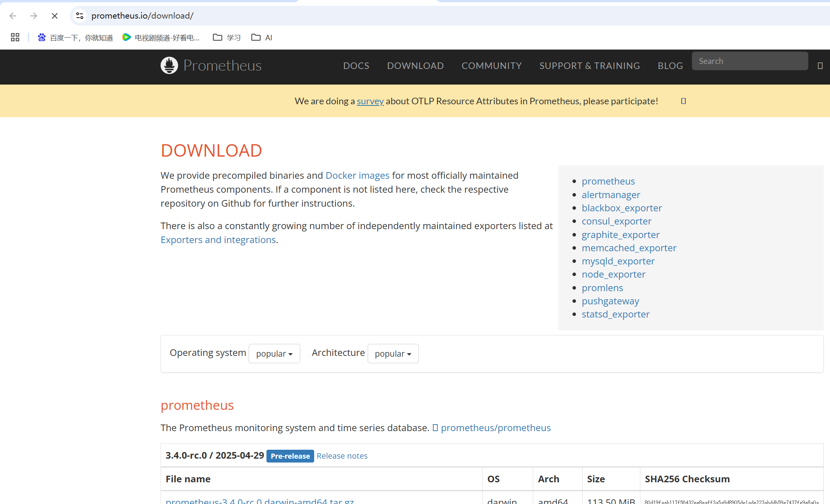Focus the Search input field
This screenshot has height=504, width=830.
pyautogui.click(x=750, y=61)
